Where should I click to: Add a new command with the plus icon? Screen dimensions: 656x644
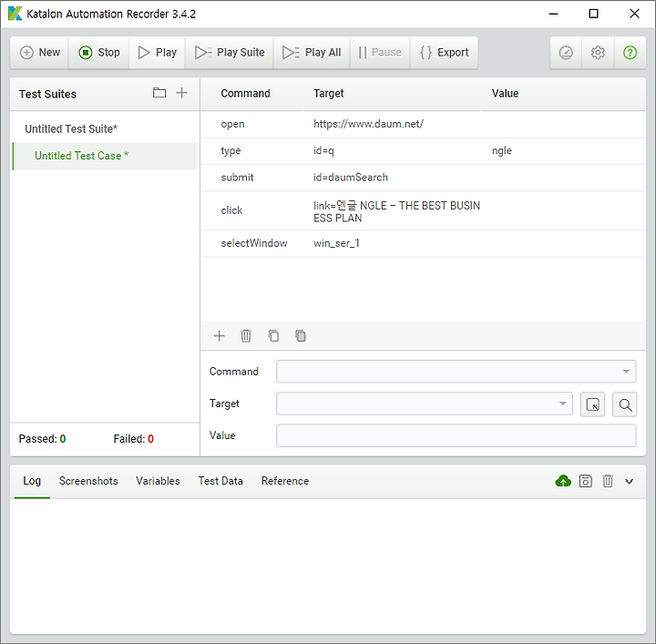(220, 336)
